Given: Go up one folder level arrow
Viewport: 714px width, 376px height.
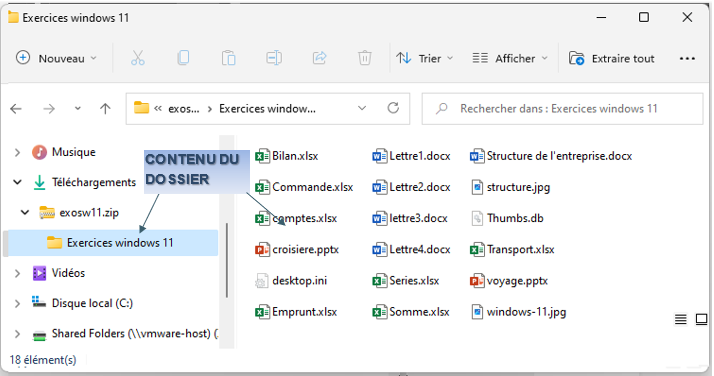Looking at the screenshot, I should 105,108.
